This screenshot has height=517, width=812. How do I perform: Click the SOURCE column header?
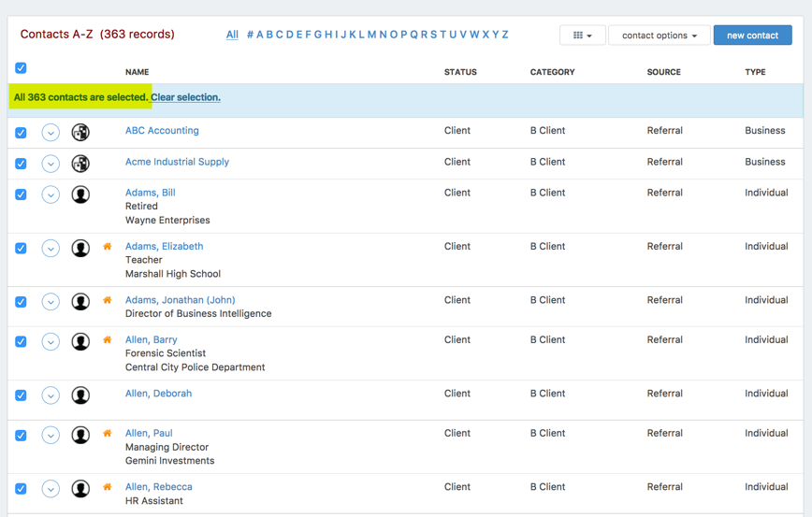tap(664, 72)
